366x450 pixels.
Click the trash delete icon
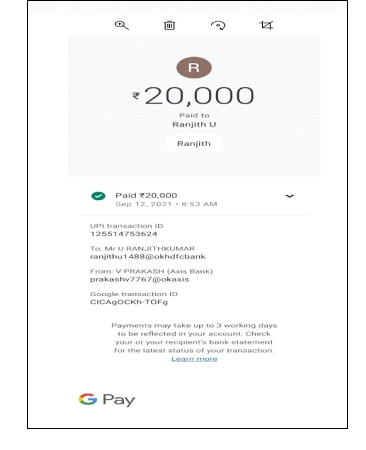[169, 25]
